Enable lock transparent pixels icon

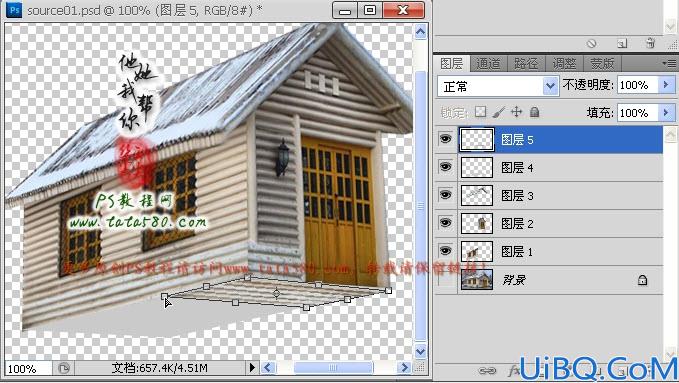(480, 112)
